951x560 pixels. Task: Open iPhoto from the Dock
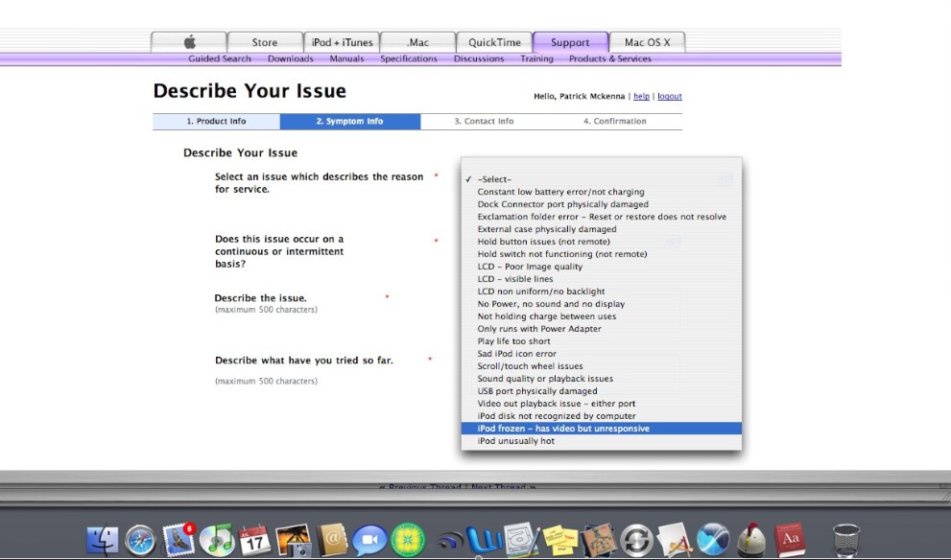click(x=293, y=540)
